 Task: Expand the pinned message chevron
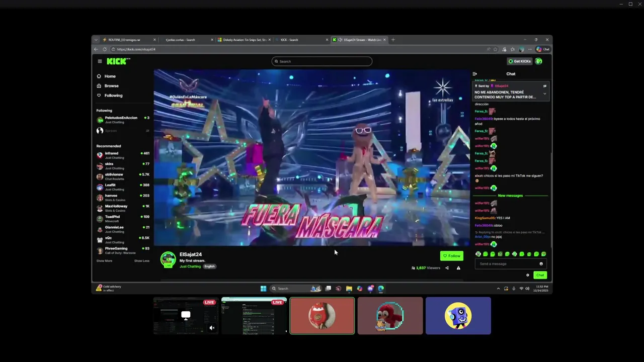click(544, 94)
